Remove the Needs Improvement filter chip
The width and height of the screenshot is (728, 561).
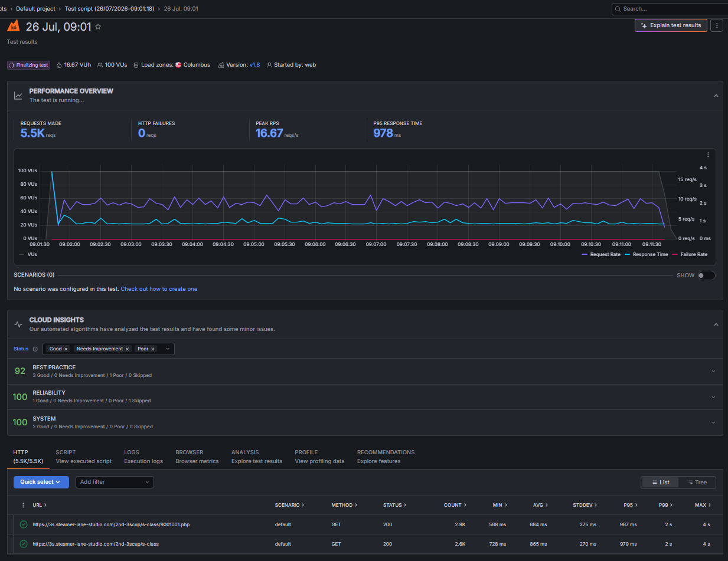coord(127,349)
